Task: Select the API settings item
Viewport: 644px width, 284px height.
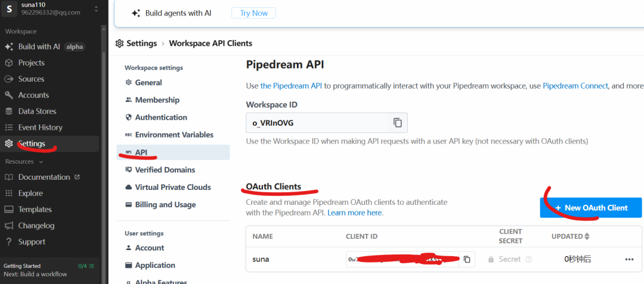Action: [173, 152]
